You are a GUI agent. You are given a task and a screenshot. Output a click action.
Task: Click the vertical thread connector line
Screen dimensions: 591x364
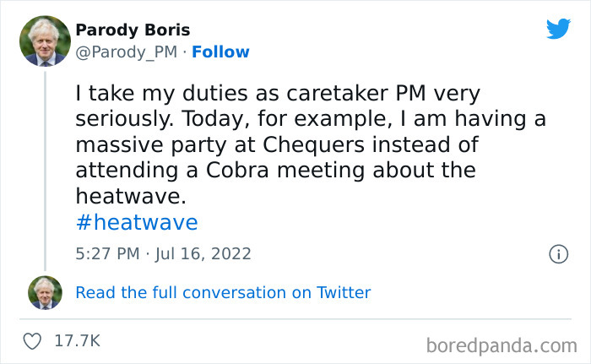(45, 169)
